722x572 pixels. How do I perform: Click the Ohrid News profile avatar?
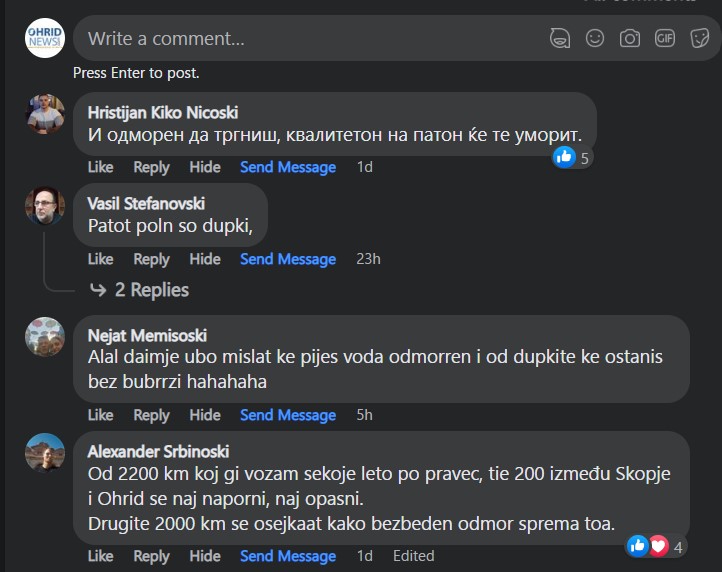click(45, 38)
